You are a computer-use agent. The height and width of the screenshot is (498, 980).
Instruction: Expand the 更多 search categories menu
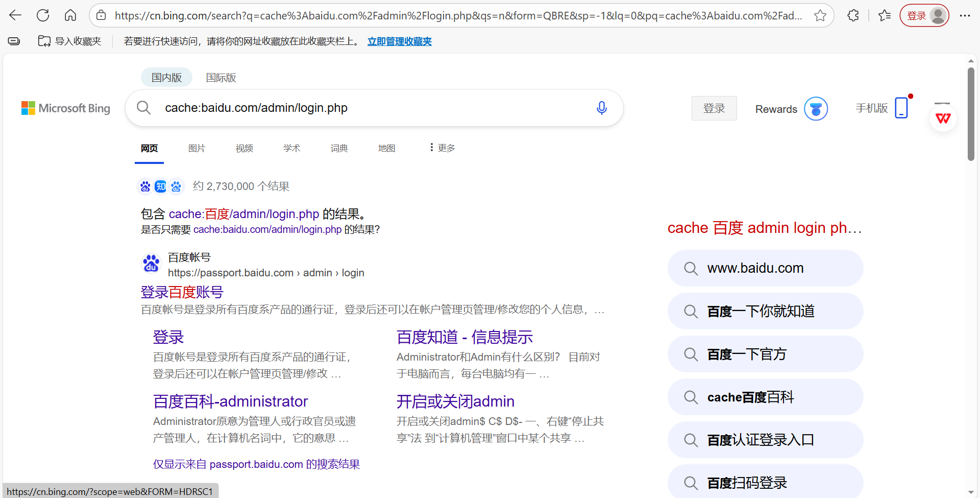(442, 148)
